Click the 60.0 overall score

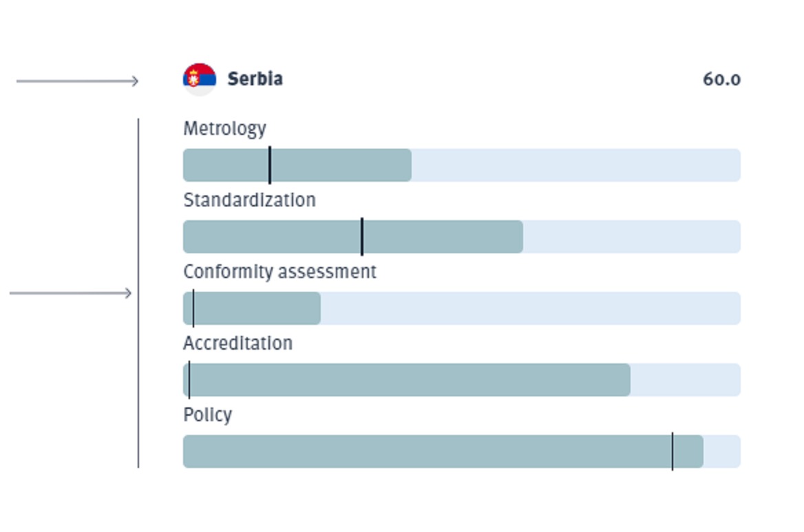(721, 79)
